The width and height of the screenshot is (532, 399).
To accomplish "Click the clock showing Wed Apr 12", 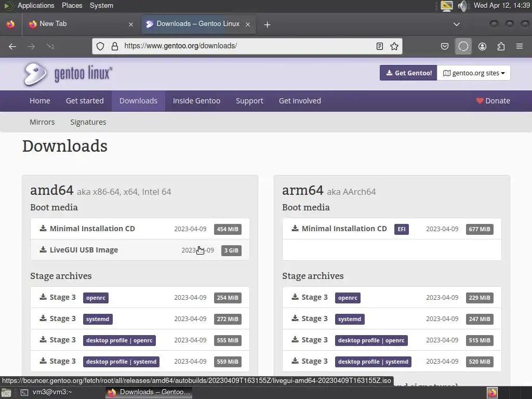I will 501,5.
